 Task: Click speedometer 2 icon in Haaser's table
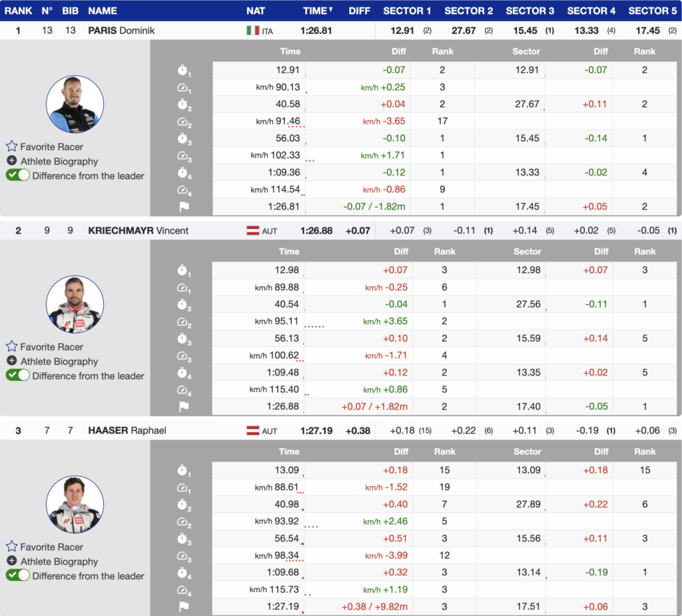(x=184, y=521)
